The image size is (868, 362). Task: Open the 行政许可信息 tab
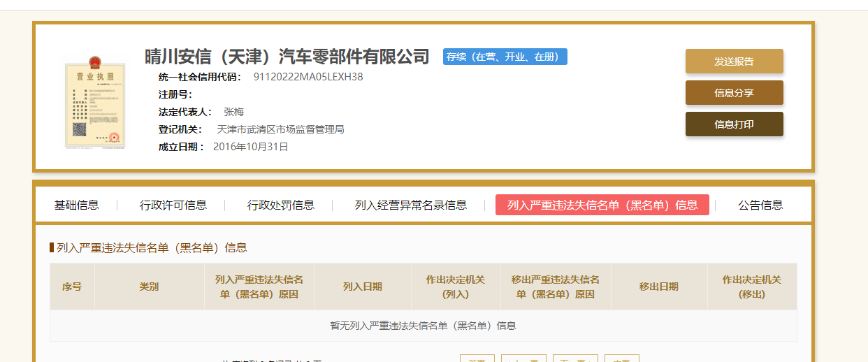pos(173,205)
